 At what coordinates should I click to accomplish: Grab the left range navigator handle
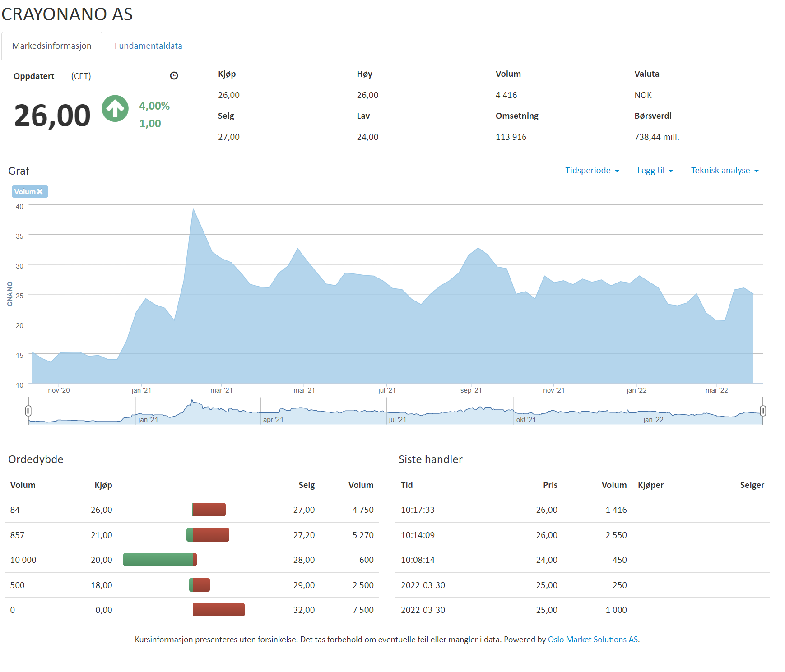(28, 411)
